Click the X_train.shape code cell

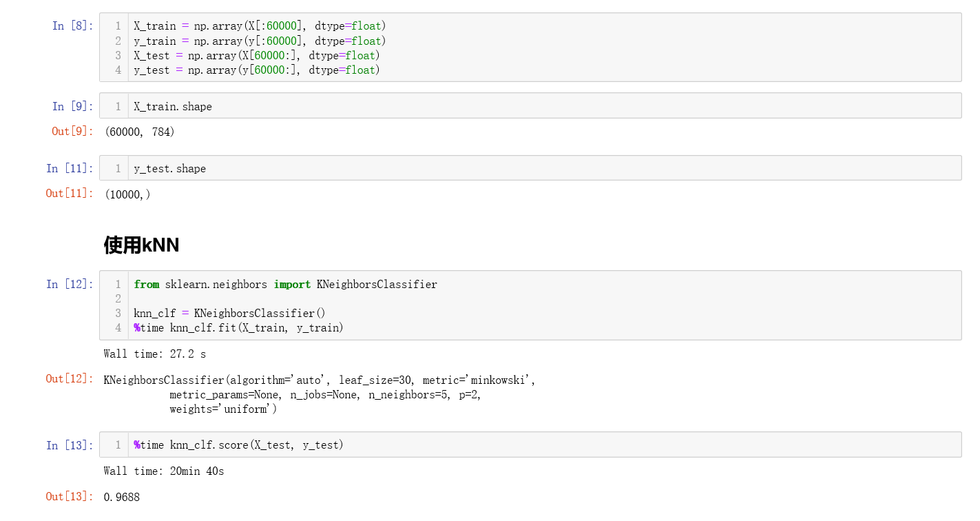(530, 106)
